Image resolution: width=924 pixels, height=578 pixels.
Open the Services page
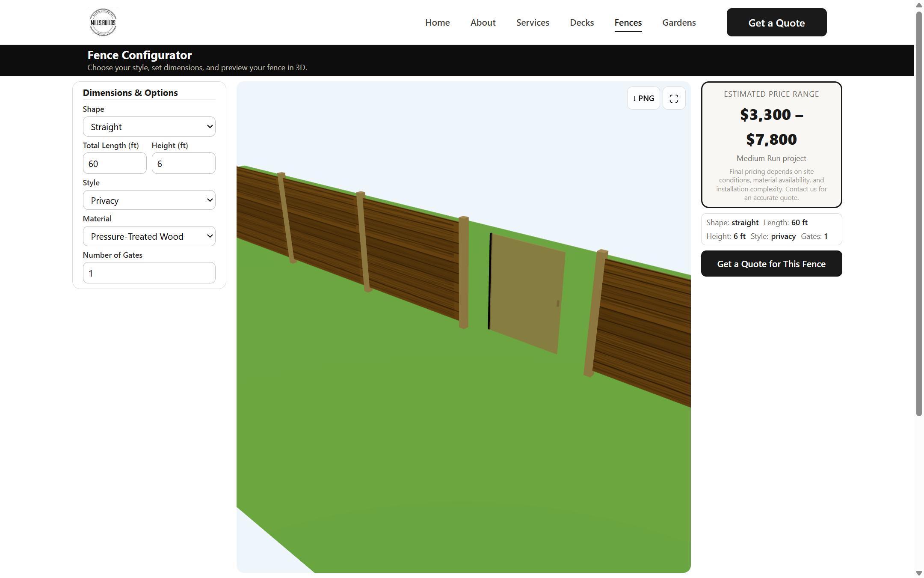[x=533, y=23]
